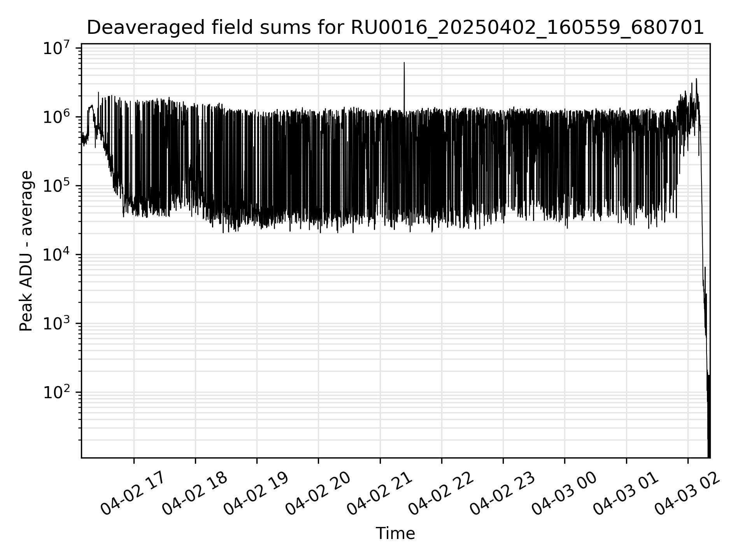Click the x-axis label 'Time'

click(x=395, y=534)
